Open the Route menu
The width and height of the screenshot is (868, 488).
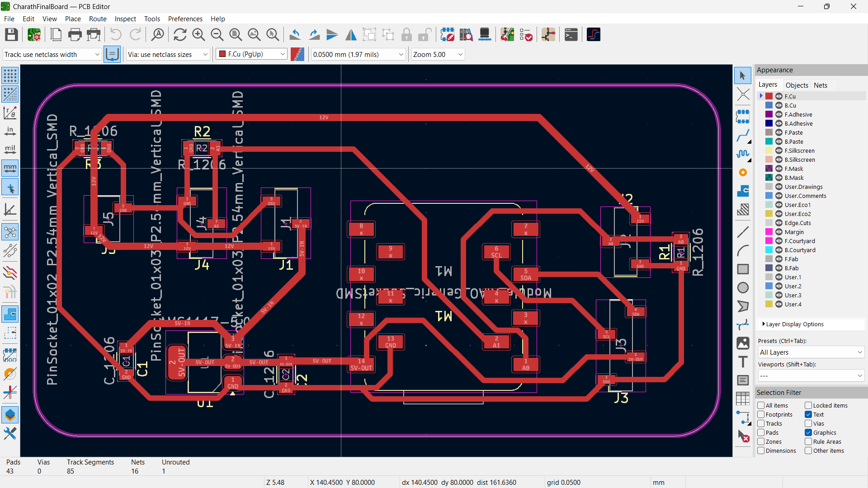click(x=98, y=19)
